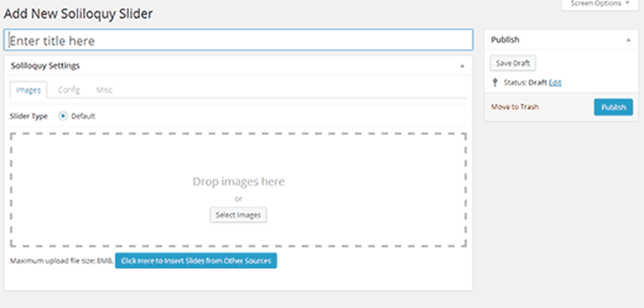Click the Soliloquy Settings panel title
Viewport: 644px width, 308px height.
(45, 66)
